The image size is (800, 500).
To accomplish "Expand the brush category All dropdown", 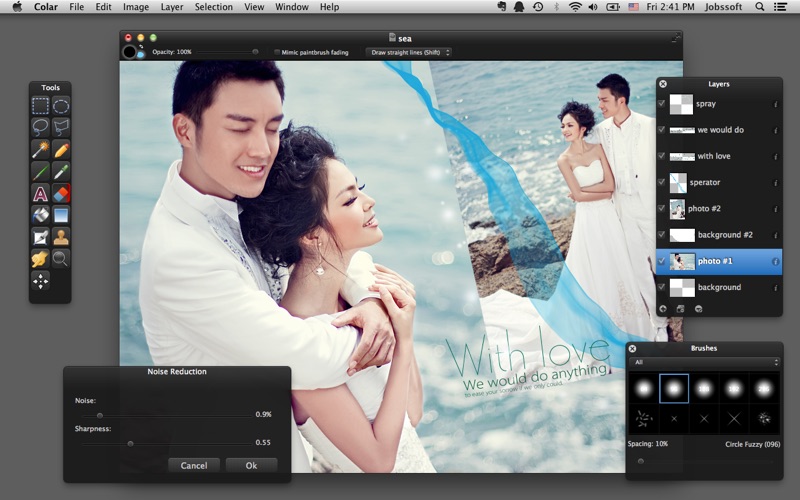I will tap(706, 362).
